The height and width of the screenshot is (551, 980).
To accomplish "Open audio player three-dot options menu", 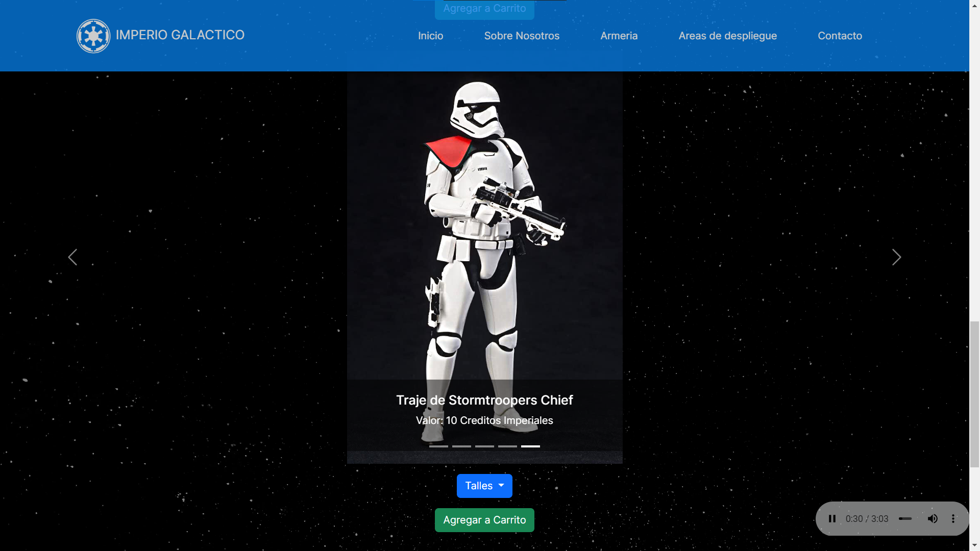I will (x=953, y=519).
